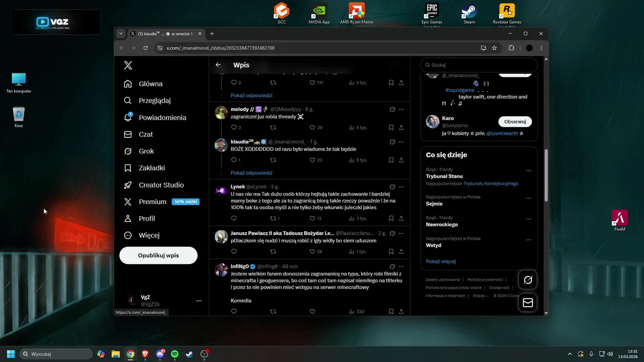Like InfiNg0's post
The width and height of the screenshot is (644, 362).
pyautogui.click(x=312, y=312)
